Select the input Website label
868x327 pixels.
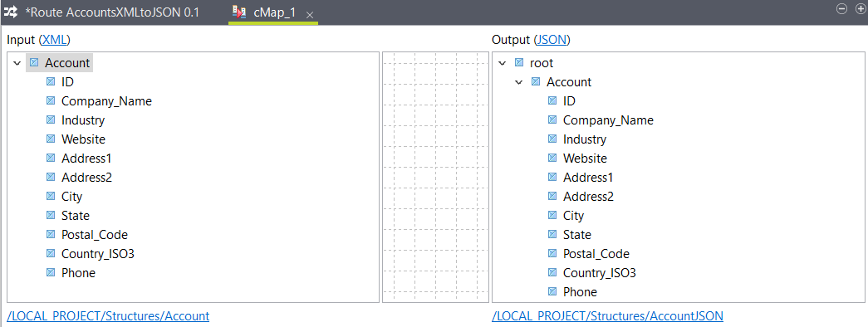84,139
